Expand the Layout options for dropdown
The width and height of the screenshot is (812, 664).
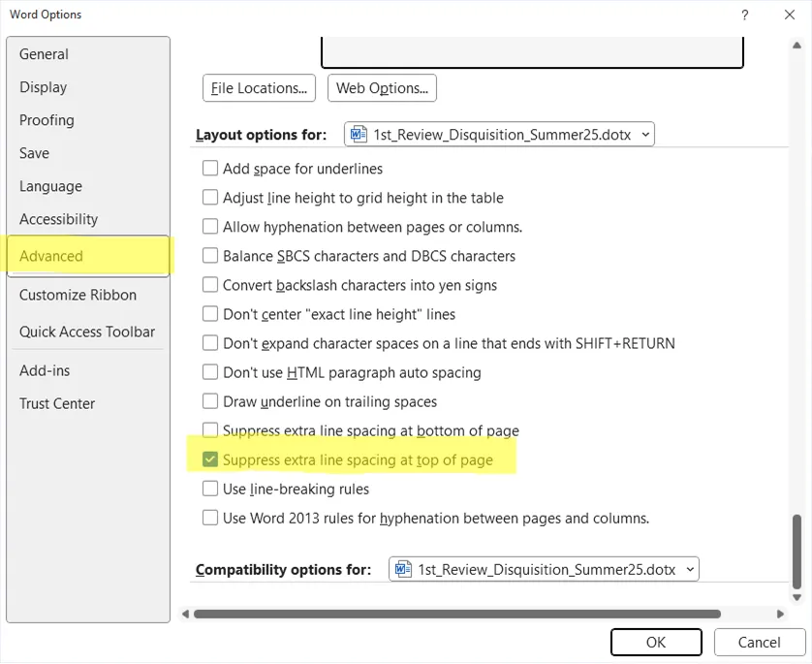coord(644,135)
